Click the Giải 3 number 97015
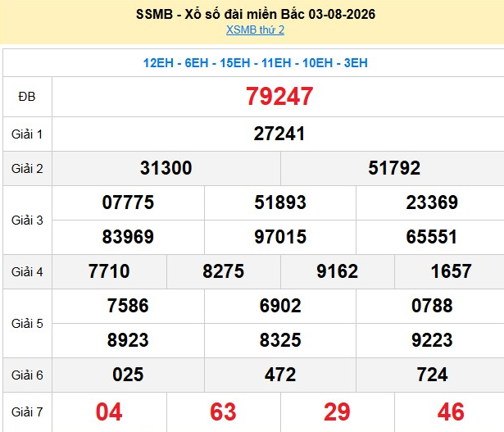The height and width of the screenshot is (432, 504). (280, 237)
